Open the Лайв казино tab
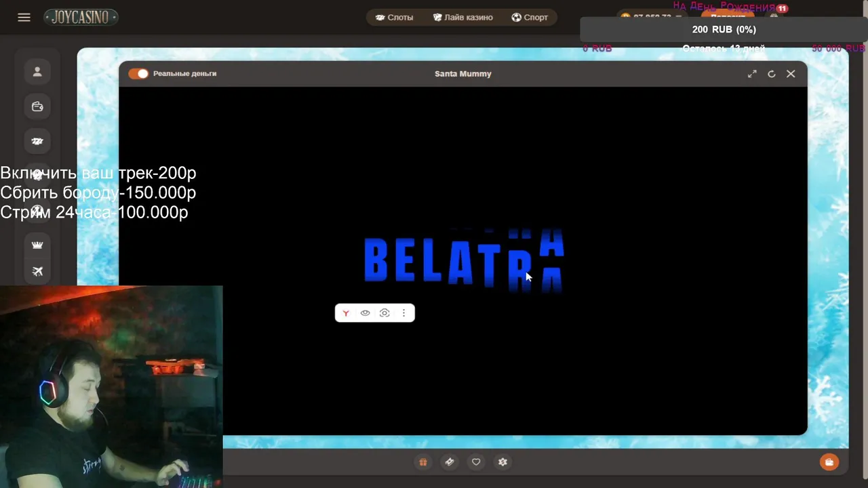868x488 pixels. tap(462, 18)
